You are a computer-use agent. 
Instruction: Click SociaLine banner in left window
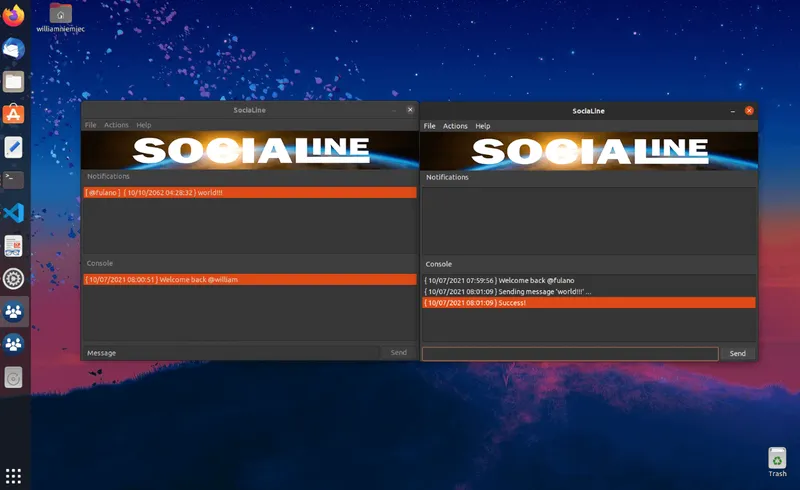click(250, 150)
